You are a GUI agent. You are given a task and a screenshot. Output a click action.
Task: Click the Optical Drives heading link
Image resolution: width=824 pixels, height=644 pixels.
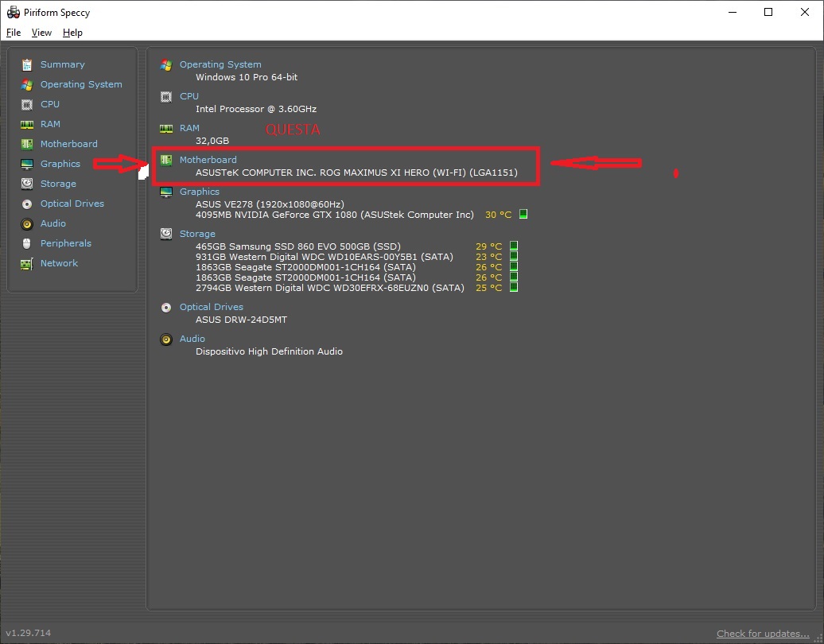pyautogui.click(x=212, y=308)
